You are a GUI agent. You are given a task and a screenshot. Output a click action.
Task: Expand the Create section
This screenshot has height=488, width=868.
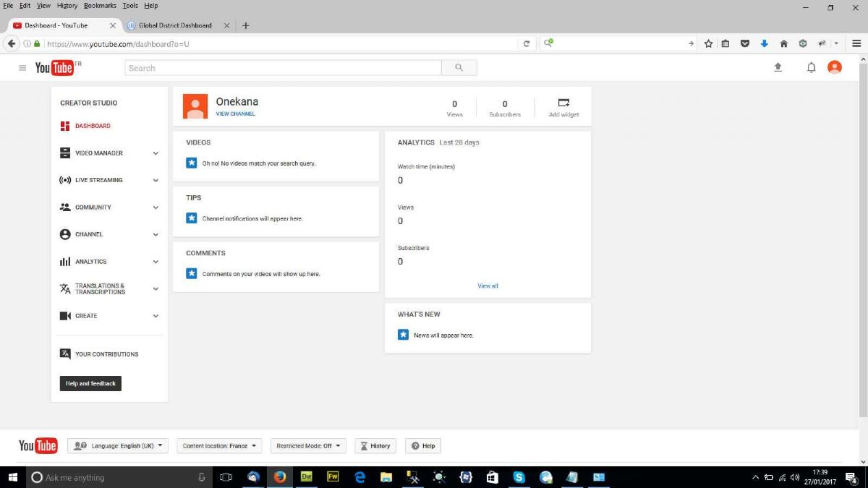pyautogui.click(x=156, y=316)
